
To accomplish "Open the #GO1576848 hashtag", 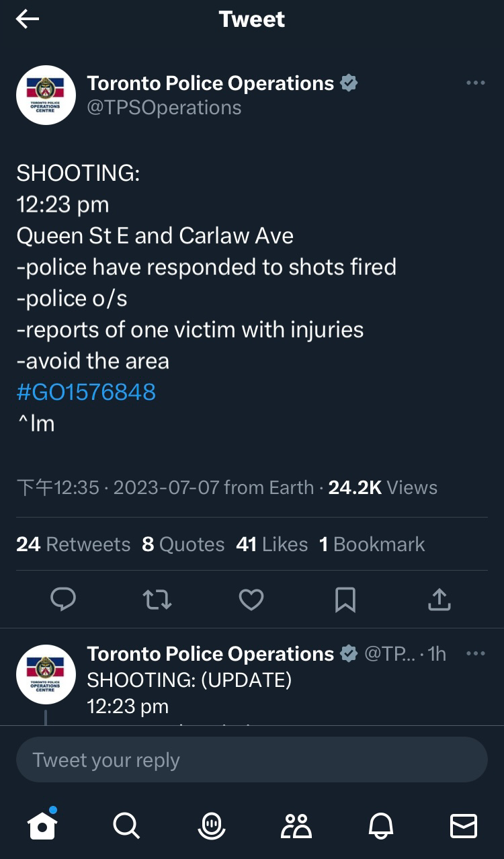I will pyautogui.click(x=86, y=392).
